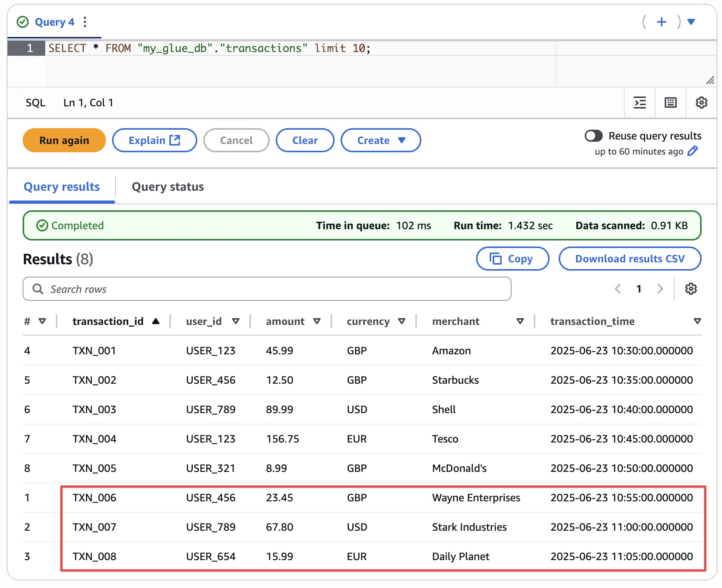Open the keyboard shortcuts icon in editor
Image resolution: width=722 pixels, height=588 pixels.
[x=670, y=103]
